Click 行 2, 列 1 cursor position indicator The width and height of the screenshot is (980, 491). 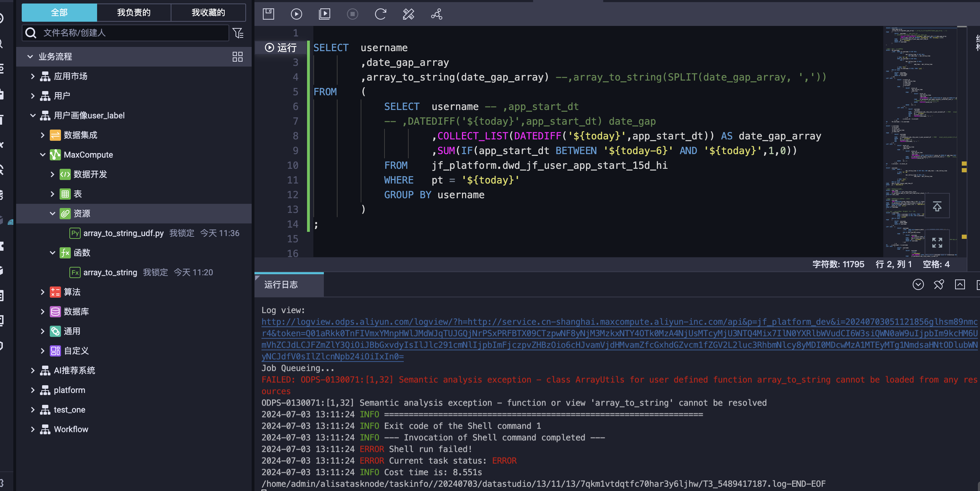(x=894, y=264)
